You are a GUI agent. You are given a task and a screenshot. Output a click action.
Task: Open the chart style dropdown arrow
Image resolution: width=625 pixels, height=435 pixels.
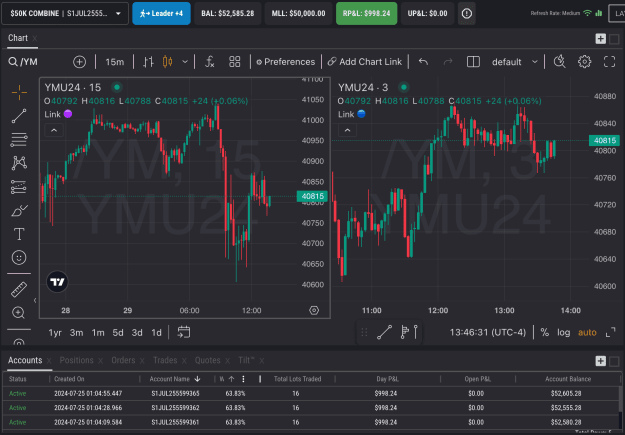coord(185,62)
